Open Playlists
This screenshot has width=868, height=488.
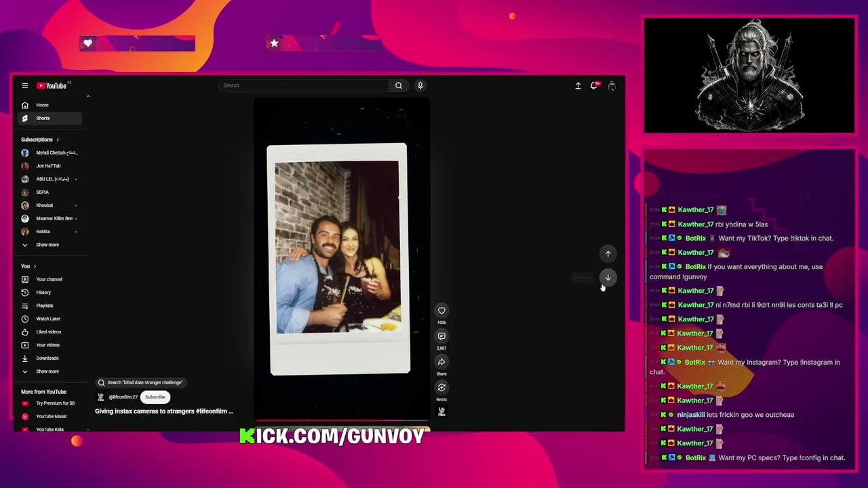[50, 306]
